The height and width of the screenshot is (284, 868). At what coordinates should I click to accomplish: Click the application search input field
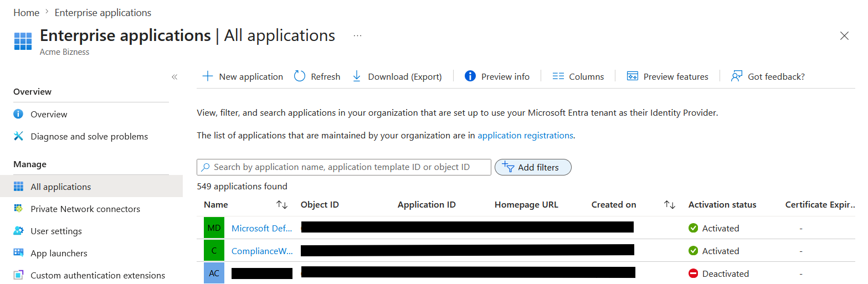pyautogui.click(x=344, y=167)
